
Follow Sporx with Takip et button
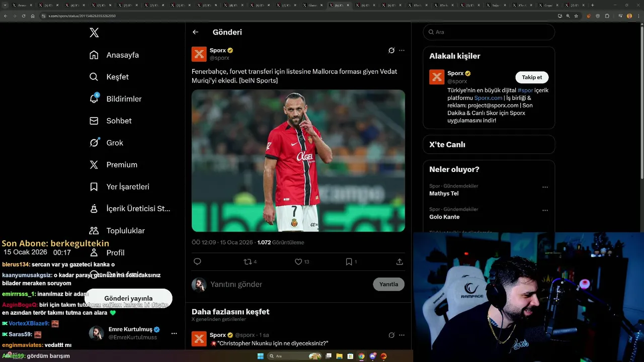coord(532,77)
